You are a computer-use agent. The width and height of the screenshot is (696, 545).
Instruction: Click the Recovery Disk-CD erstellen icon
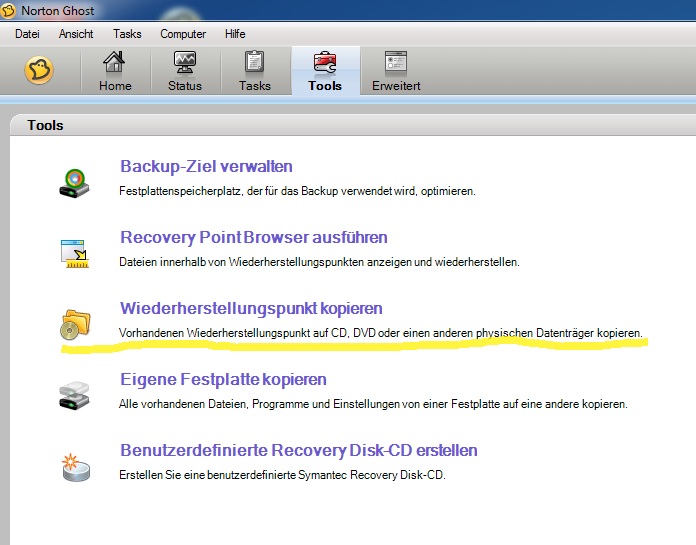coord(75,467)
